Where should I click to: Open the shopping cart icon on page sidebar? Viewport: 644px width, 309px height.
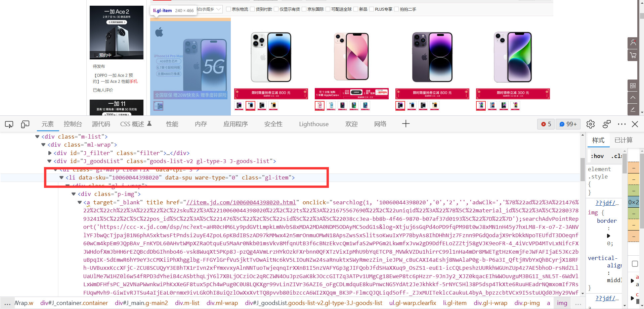tap(633, 55)
